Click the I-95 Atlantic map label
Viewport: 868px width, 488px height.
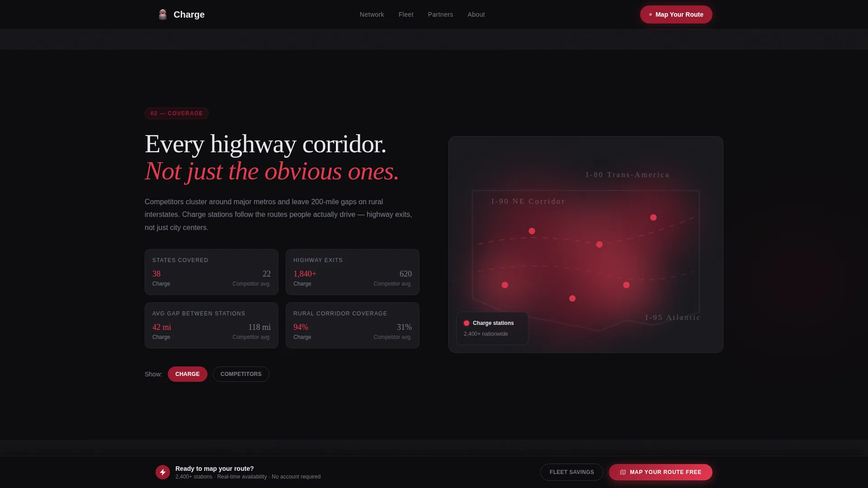(x=673, y=318)
